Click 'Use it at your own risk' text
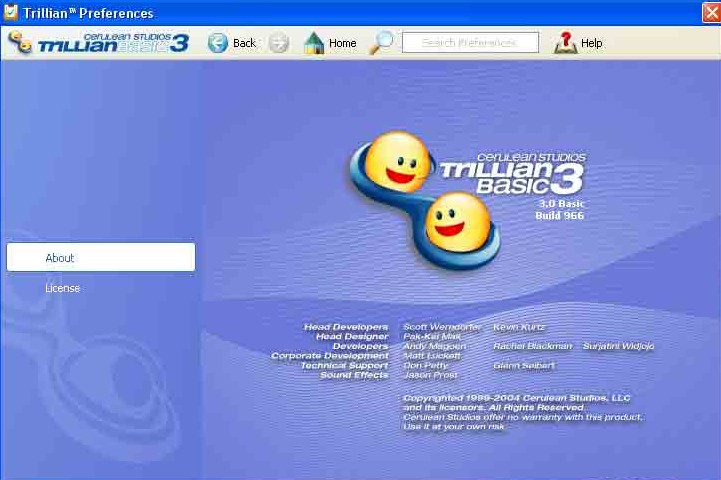The width and height of the screenshot is (721, 480). (x=453, y=427)
